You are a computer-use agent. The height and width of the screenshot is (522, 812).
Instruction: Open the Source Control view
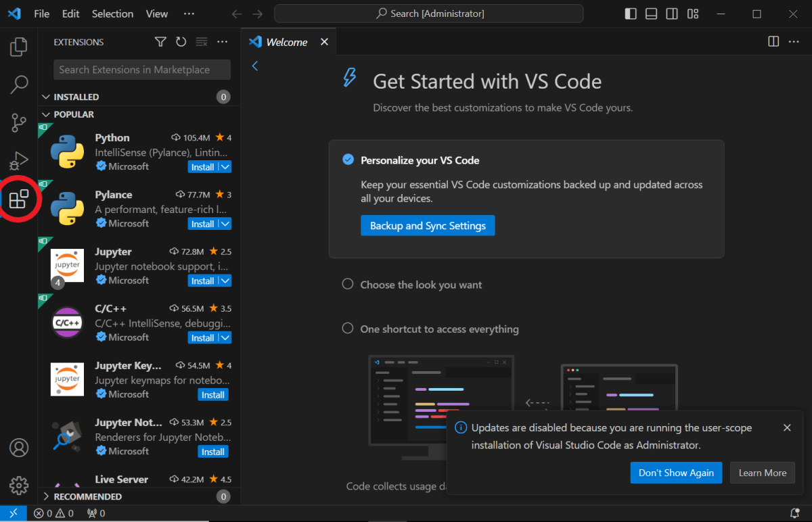[19, 123]
